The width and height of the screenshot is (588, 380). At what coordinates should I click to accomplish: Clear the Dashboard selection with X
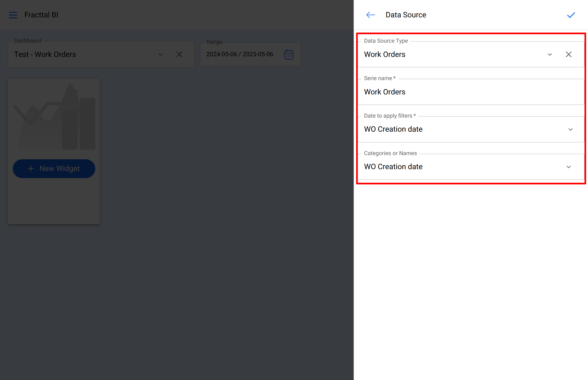(179, 54)
